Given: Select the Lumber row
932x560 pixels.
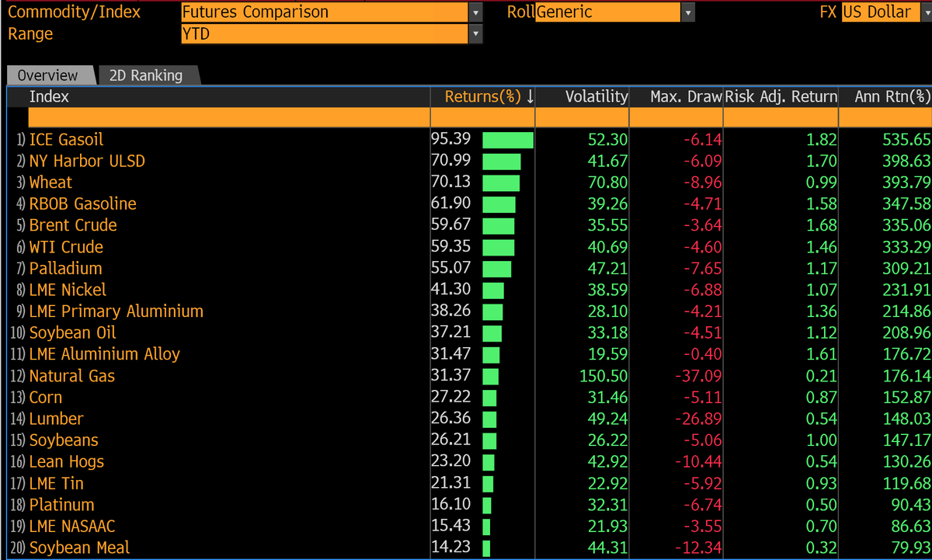Looking at the screenshot, I should (469, 419).
